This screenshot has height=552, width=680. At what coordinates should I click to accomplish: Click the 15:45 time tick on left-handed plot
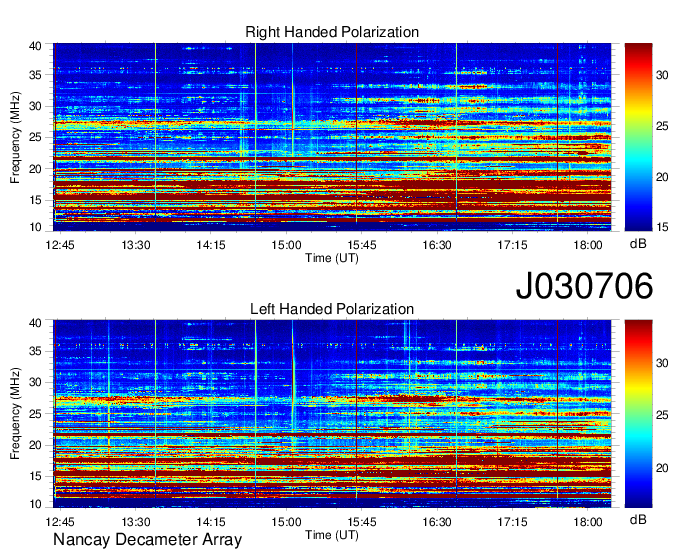point(362,522)
